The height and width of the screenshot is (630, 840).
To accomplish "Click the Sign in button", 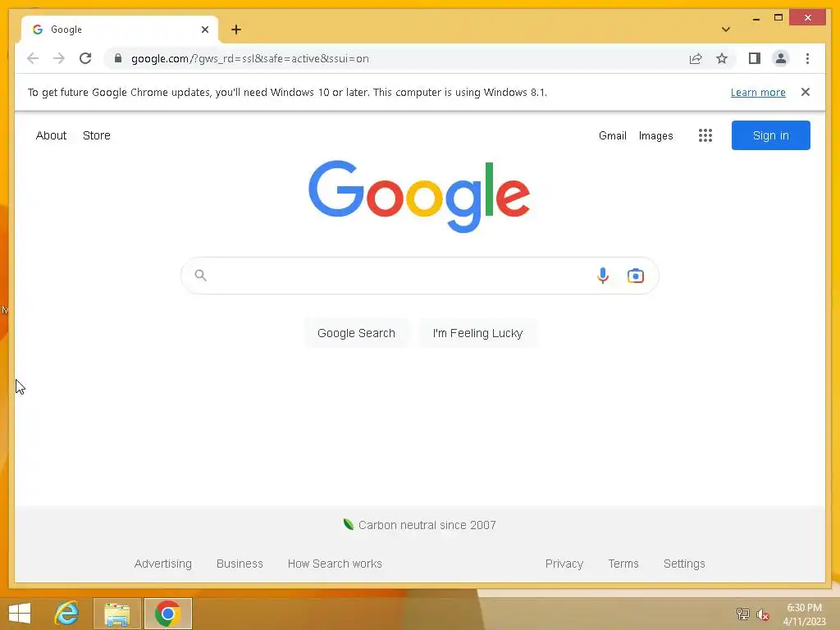I will pos(770,135).
